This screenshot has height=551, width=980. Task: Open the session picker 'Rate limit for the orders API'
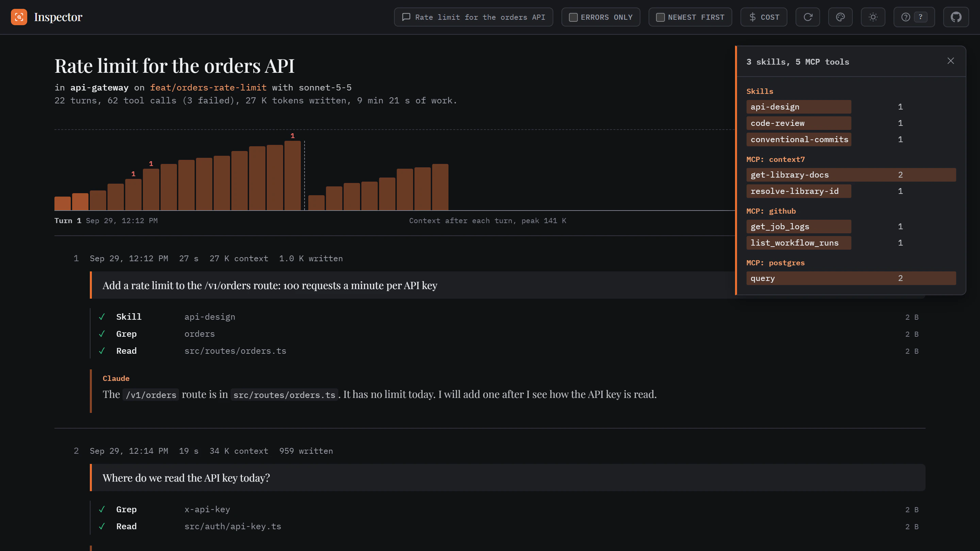click(x=473, y=17)
